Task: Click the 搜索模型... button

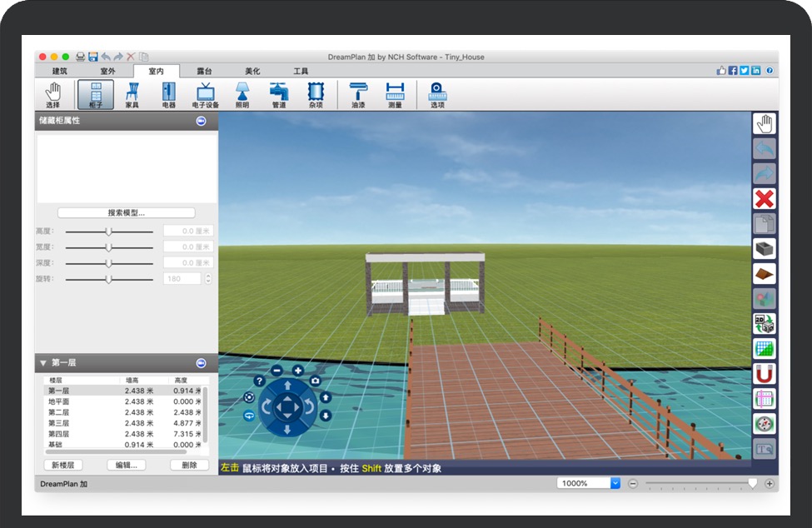Action: tap(126, 213)
